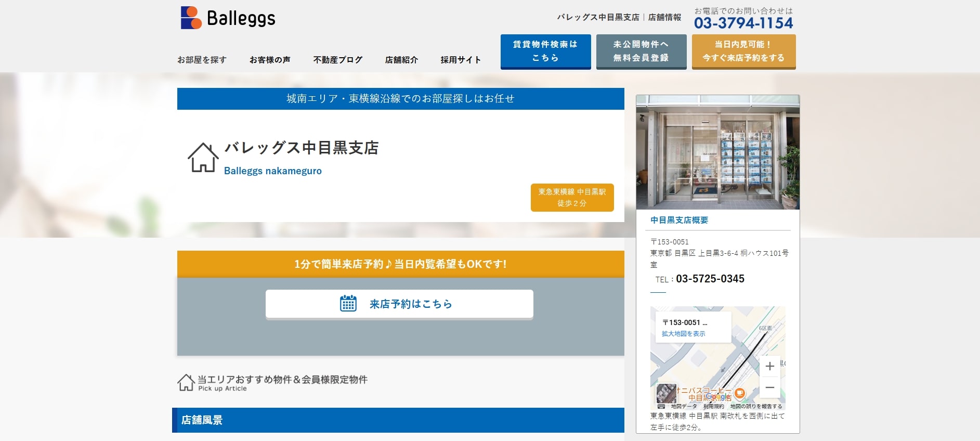
Task: Click 未公開物件へ無料会員登録 button
Action: [642, 51]
